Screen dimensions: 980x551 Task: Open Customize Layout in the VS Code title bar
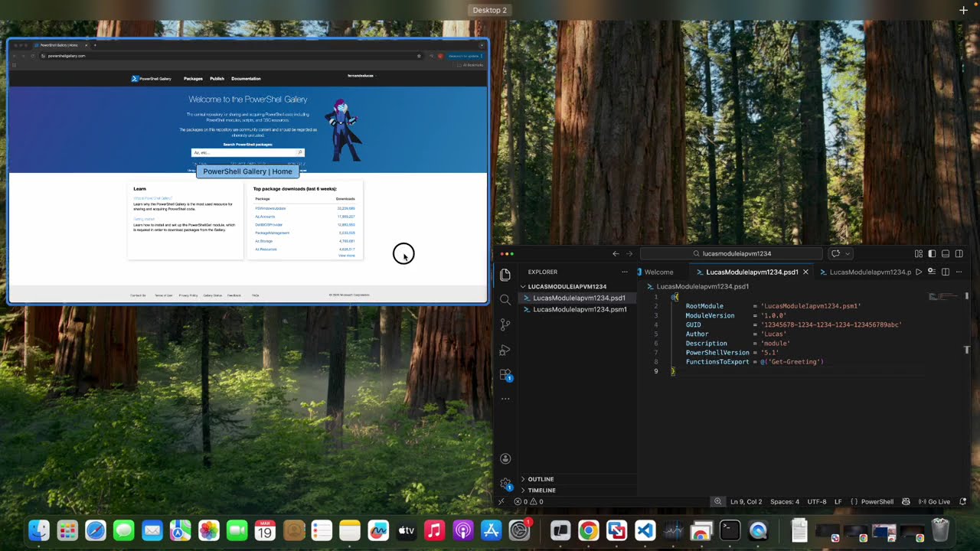[x=919, y=253]
